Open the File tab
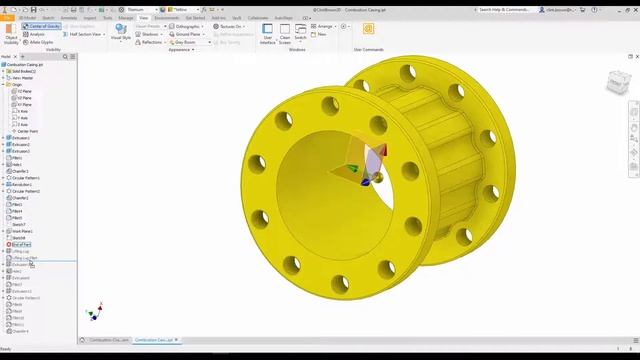The image size is (640, 360). pos(7,18)
